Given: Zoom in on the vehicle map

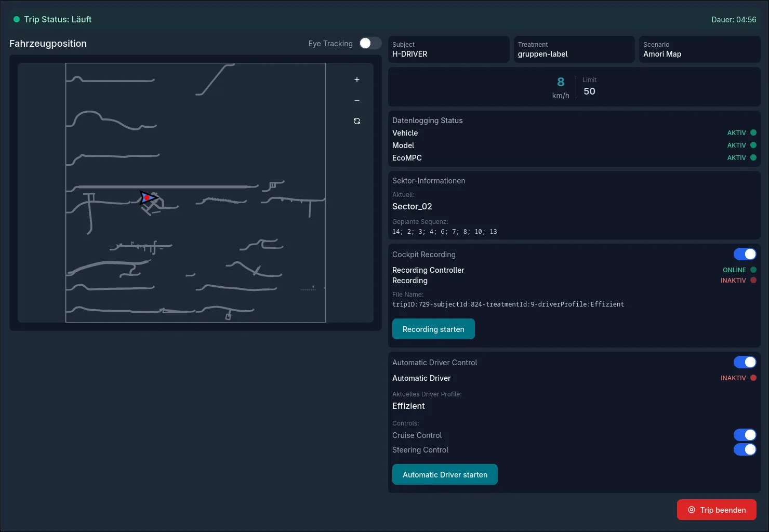Looking at the screenshot, I should point(357,79).
